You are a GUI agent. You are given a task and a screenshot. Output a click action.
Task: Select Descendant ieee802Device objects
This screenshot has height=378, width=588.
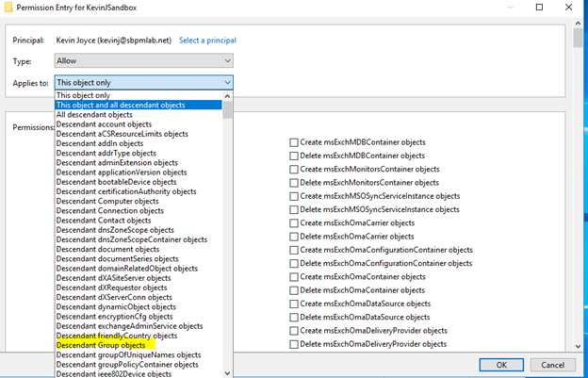(x=139, y=374)
